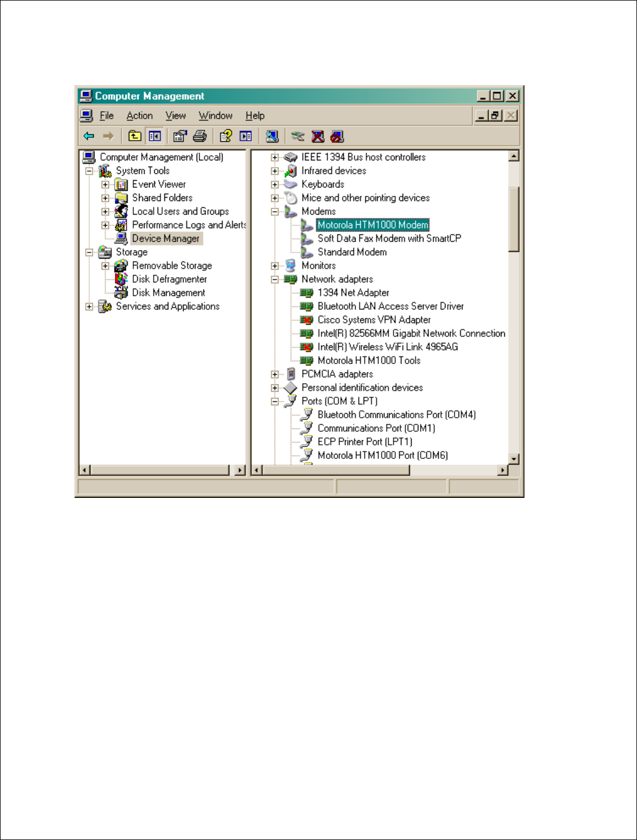This screenshot has height=840, width=637.
Task: Click the Event Viewer icon
Action: pos(121,185)
